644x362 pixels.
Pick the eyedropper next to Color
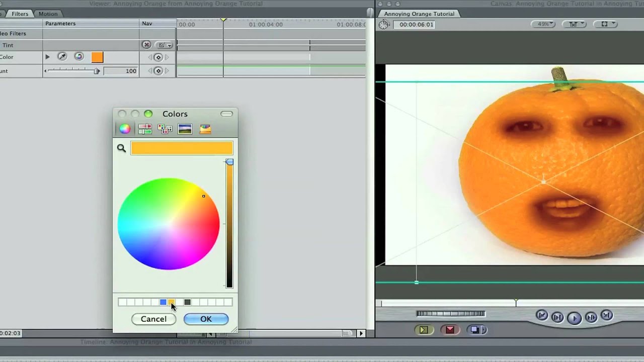62,57
